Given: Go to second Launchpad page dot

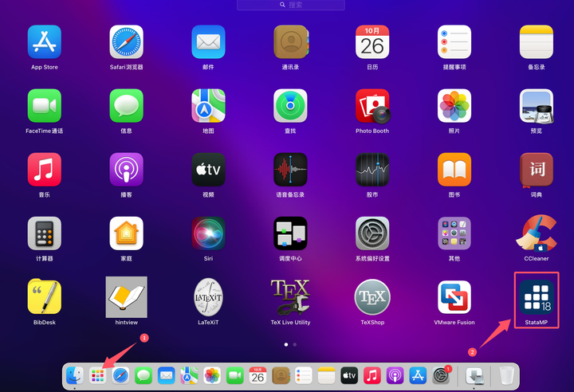Looking at the screenshot, I should click(295, 344).
